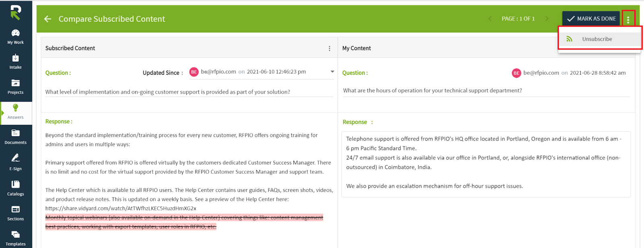Click '24/7 email support' sentence
The image size is (644, 248).
pyautogui.click(x=483, y=163)
